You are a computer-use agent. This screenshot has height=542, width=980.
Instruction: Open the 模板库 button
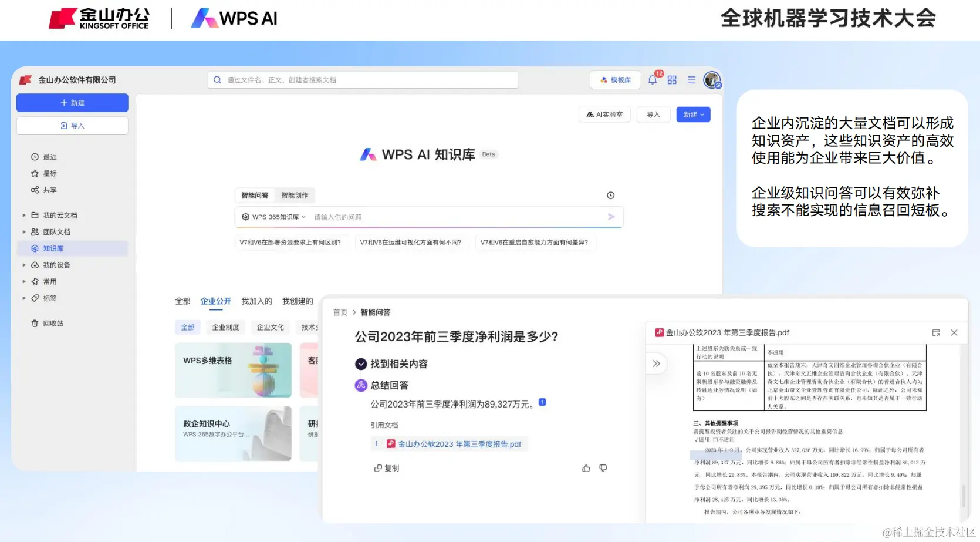click(x=616, y=80)
